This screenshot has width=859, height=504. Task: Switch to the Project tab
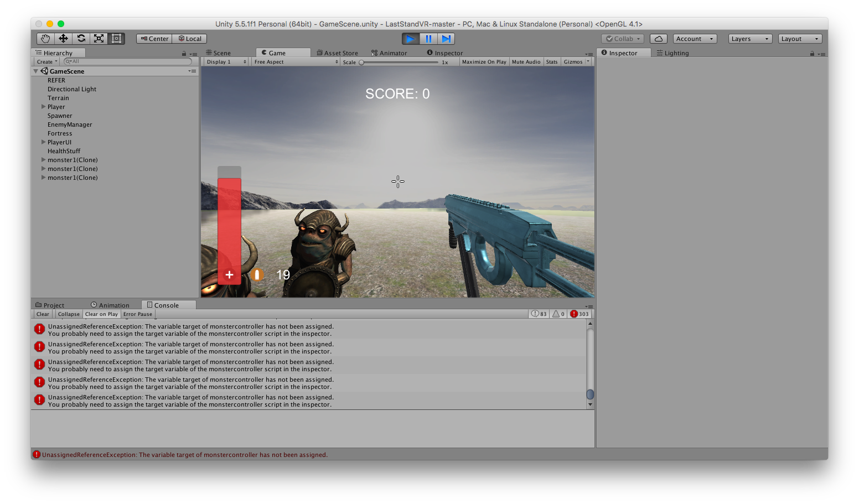tap(50, 305)
